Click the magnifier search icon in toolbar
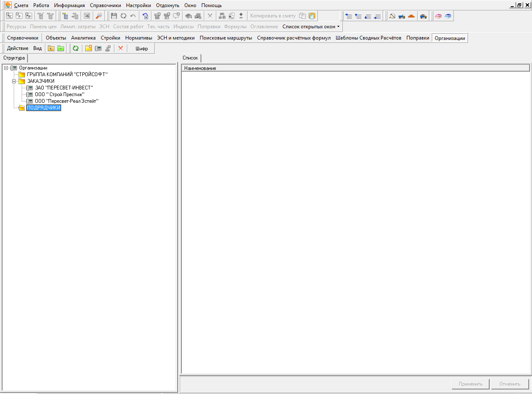Screen dimensions: 532x394 point(99,16)
